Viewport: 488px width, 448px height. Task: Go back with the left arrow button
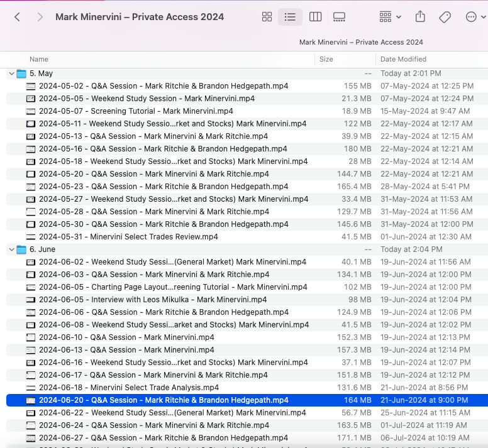(x=18, y=17)
